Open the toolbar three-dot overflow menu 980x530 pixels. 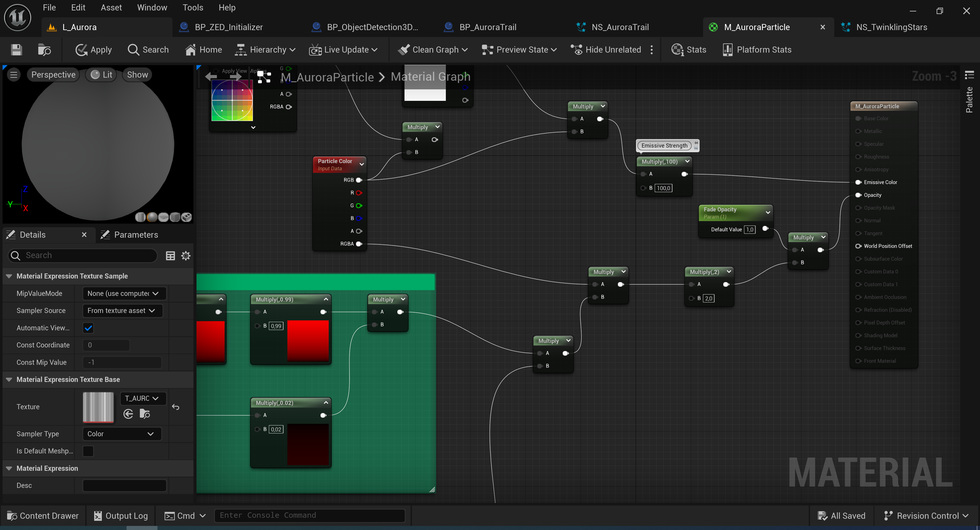(652, 50)
